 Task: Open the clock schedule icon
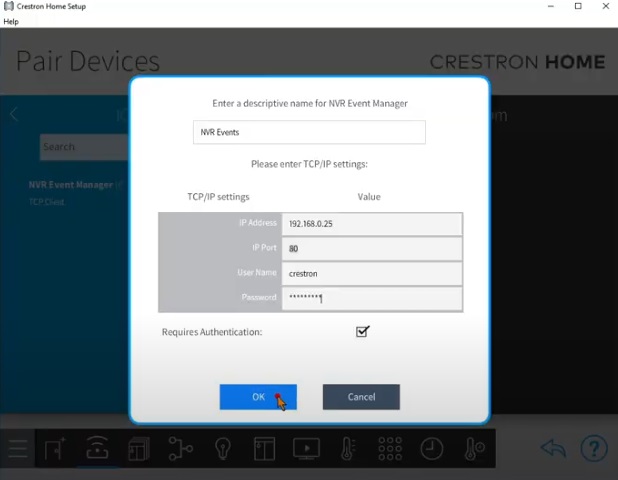432,448
